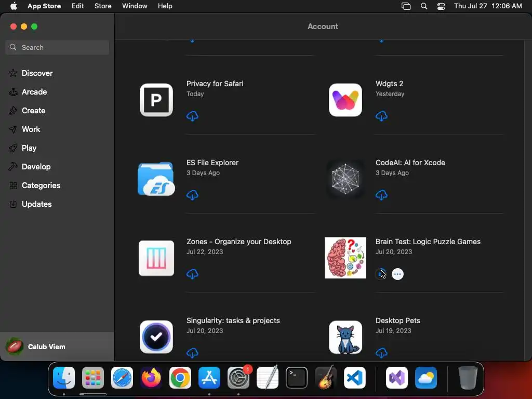The image size is (532, 399).
Task: Open Desktop Pets cat icon
Action: [x=345, y=337]
